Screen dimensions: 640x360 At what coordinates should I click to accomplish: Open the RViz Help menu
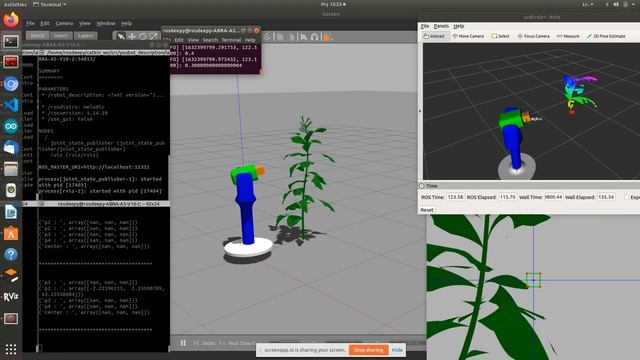tap(459, 26)
